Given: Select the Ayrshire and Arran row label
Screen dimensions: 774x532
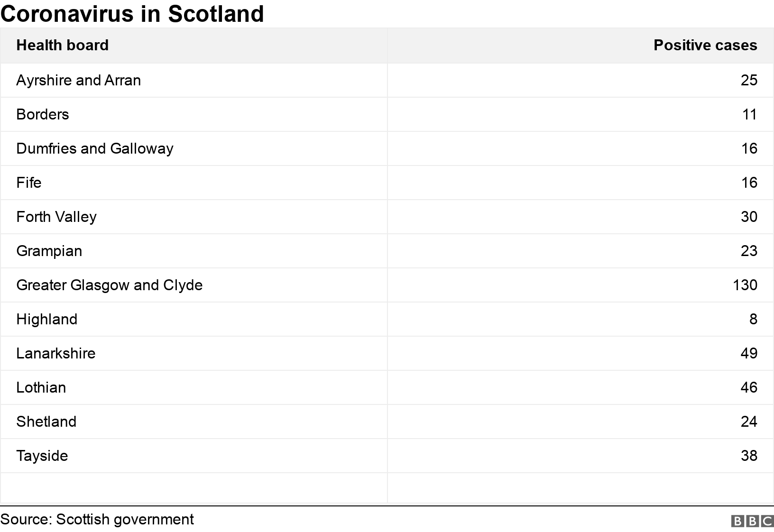Looking at the screenshot, I should click(x=78, y=80).
